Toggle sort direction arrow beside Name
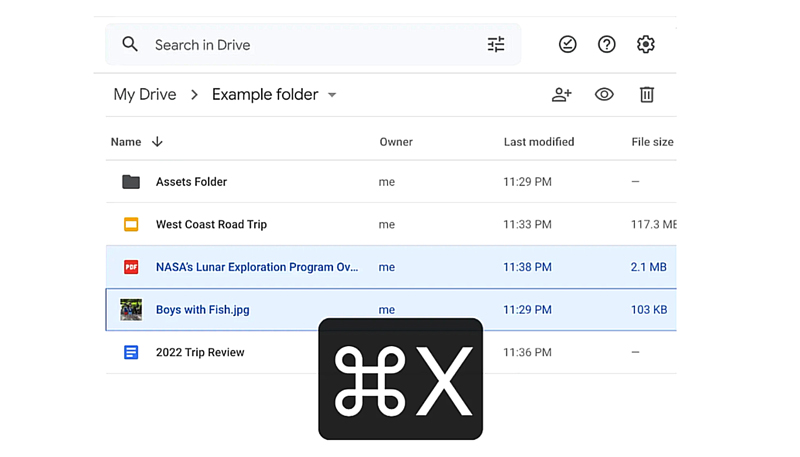Screen dimensions: 800x457 point(157,142)
